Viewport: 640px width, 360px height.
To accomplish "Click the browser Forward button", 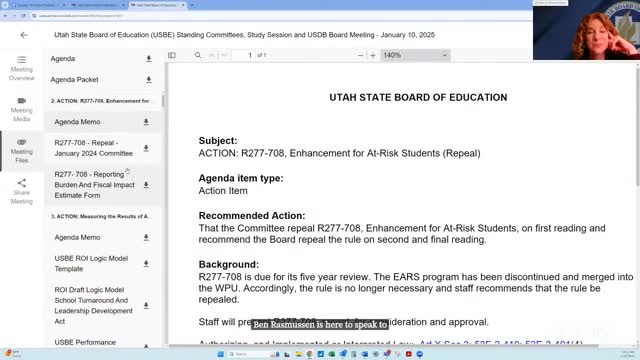I will point(14,16).
